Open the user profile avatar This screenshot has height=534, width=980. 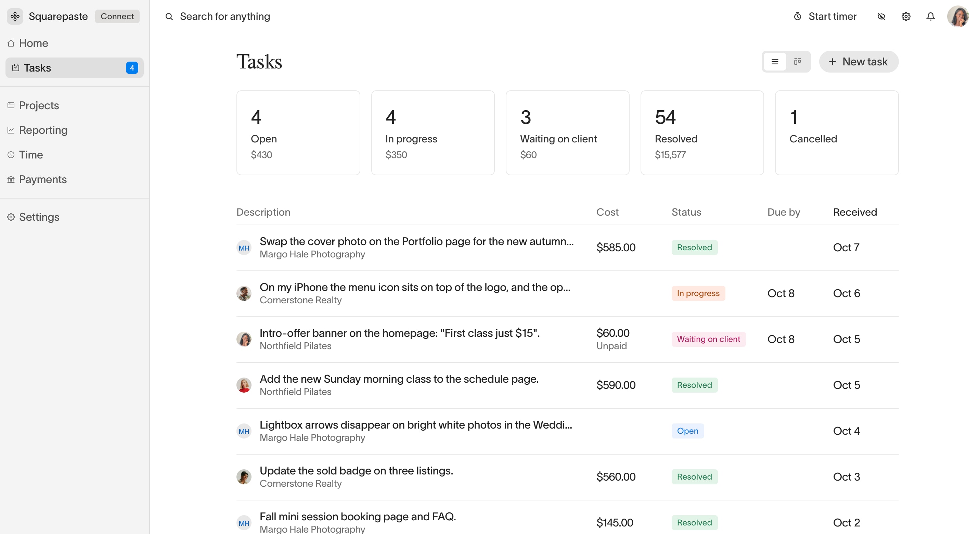coord(958,16)
